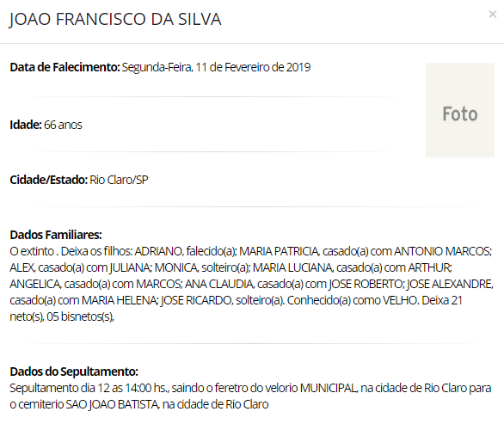Click the Idade label

[26, 125]
